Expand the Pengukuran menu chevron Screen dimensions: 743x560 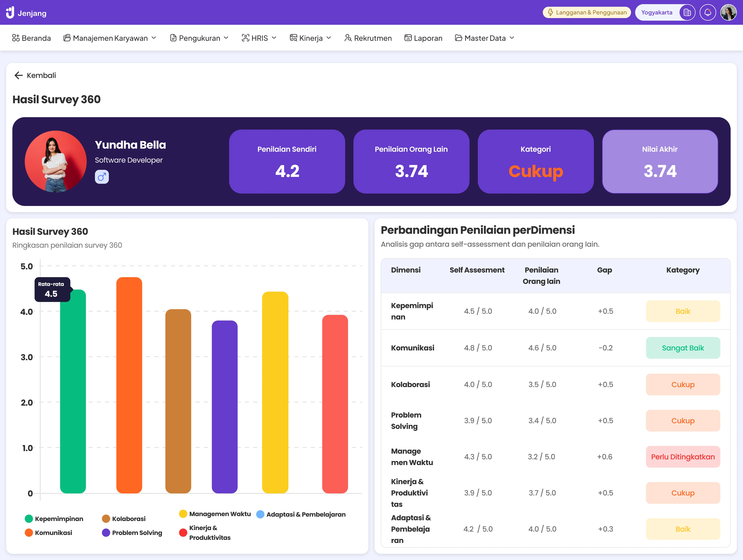(226, 38)
